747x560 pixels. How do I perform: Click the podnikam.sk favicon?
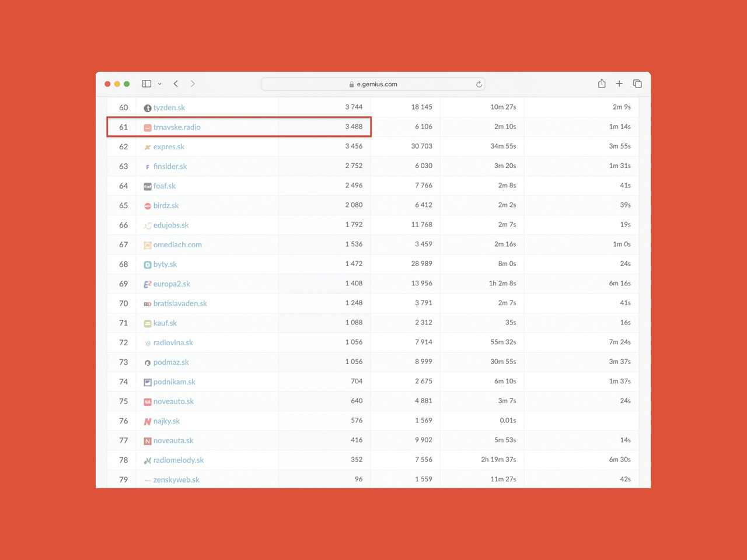(x=148, y=382)
